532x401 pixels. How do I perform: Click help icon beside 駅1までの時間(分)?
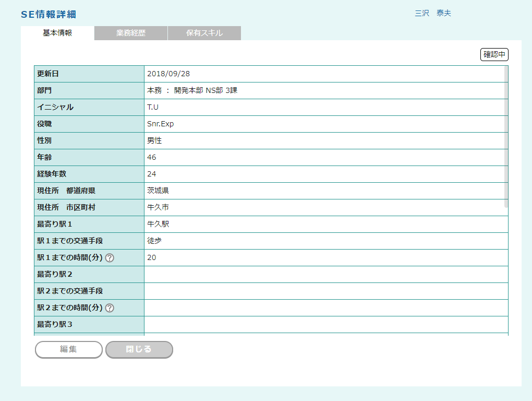click(x=110, y=258)
